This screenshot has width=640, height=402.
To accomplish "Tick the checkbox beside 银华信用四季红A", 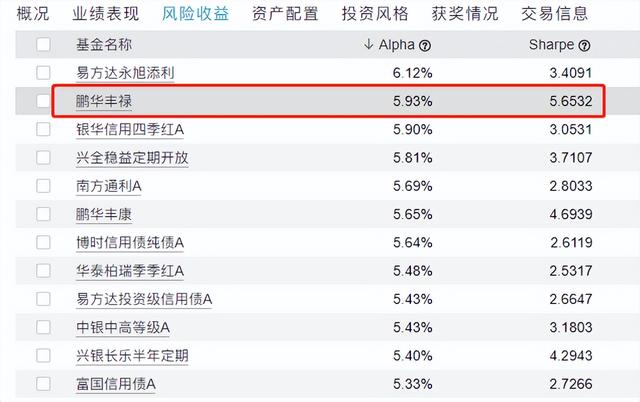I will point(43,129).
